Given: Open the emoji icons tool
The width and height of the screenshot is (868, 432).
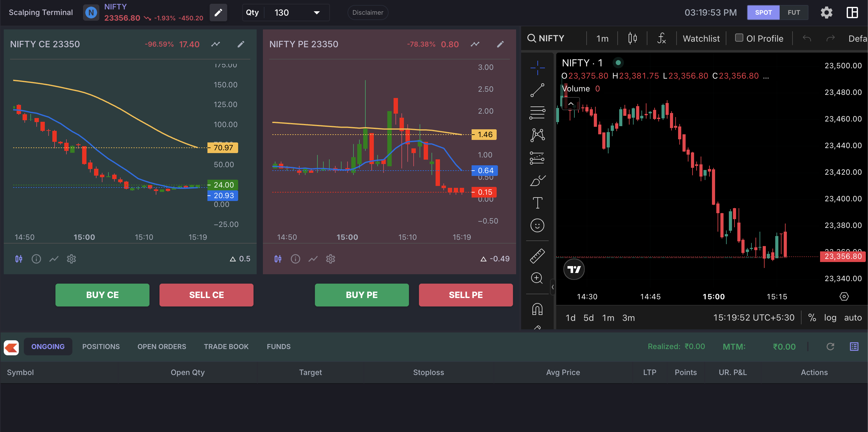Looking at the screenshot, I should [x=537, y=225].
